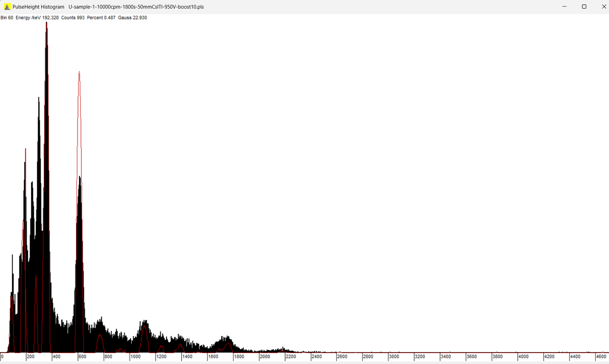The width and height of the screenshot is (609, 364).
Task: Close the PulseHeight Histogram window
Action: (x=604, y=7)
